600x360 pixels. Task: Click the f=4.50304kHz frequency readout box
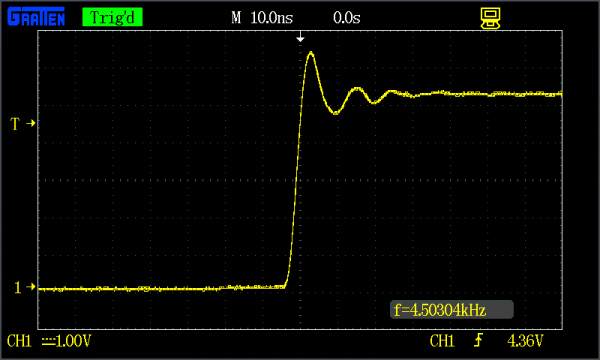coord(452,310)
